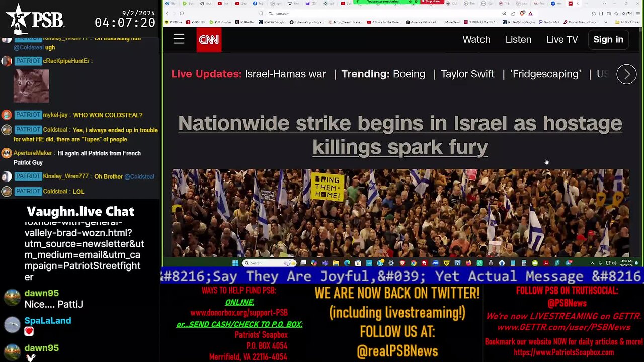Open File Explorer from taskbar
Screen dimensions: 644x362
coord(336,263)
